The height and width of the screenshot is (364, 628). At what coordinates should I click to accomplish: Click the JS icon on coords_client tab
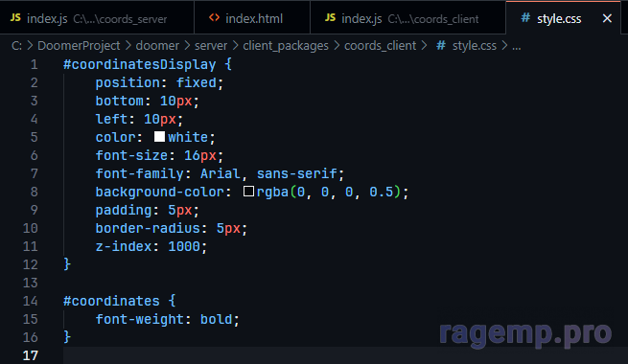click(x=331, y=17)
